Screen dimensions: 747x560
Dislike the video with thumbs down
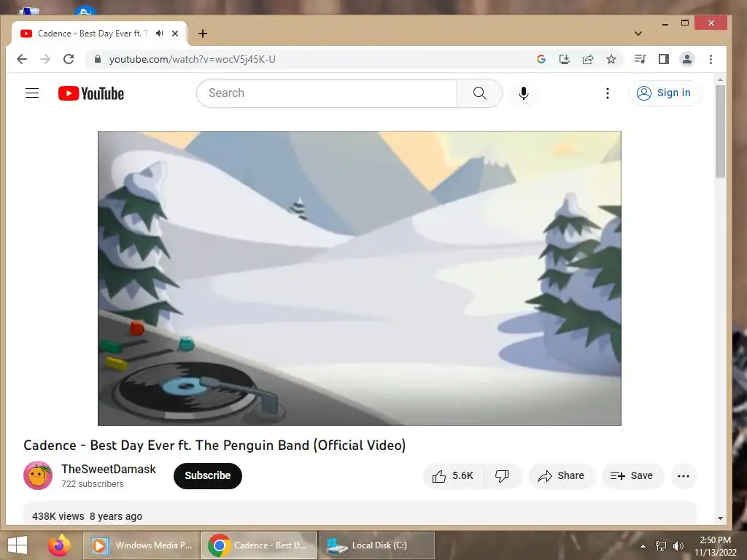(x=503, y=475)
